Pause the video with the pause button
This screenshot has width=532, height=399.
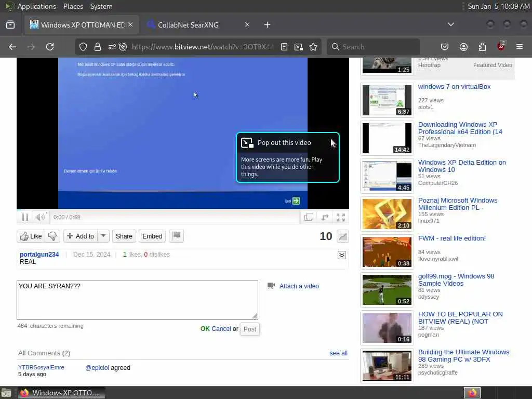[25, 217]
